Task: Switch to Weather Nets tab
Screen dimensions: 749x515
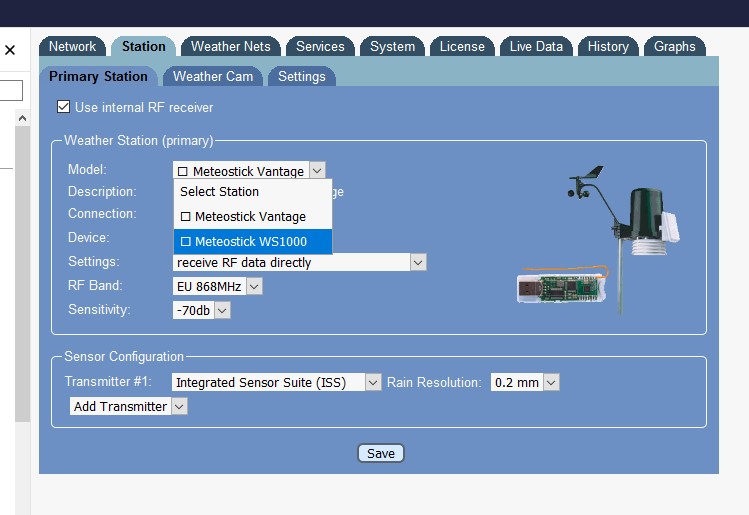Action: pyautogui.click(x=231, y=46)
